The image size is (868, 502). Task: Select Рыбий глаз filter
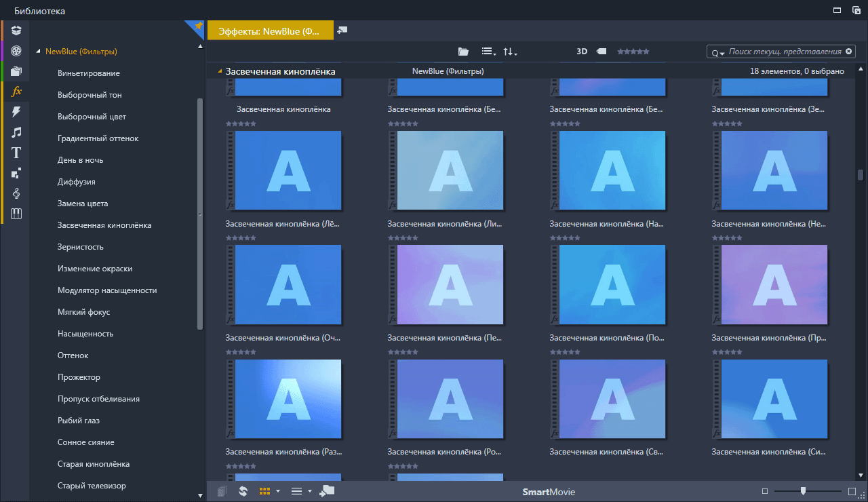(79, 421)
